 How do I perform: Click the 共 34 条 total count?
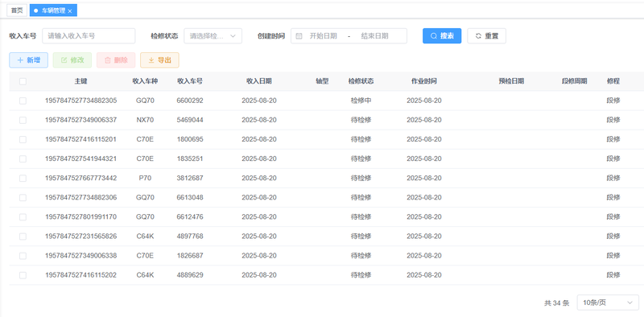(557, 303)
